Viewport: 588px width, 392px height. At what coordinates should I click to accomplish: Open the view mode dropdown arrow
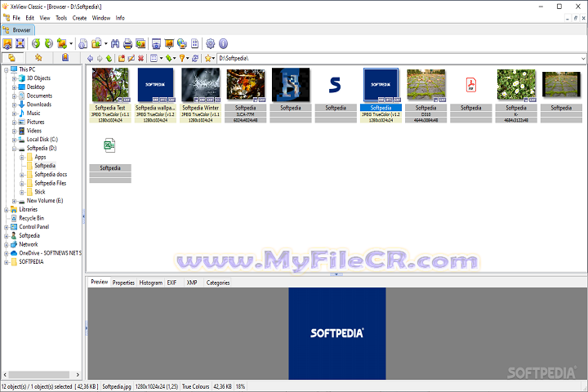[x=161, y=59]
